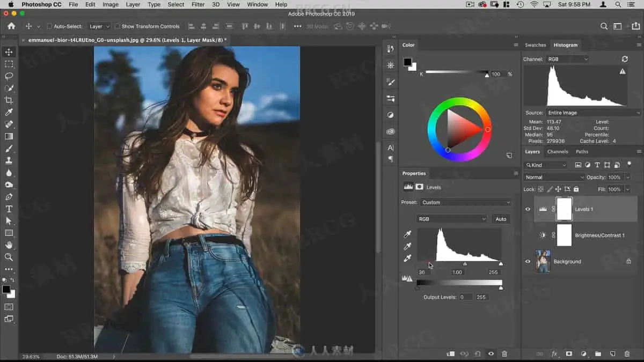Select the Crop tool
644x362 pixels.
coord(9,100)
